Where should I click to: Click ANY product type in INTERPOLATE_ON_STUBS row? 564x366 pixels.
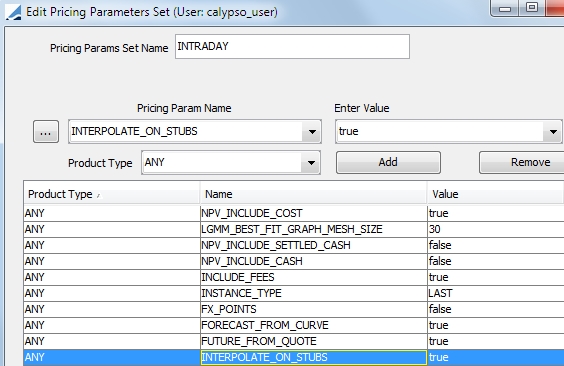tap(112, 357)
